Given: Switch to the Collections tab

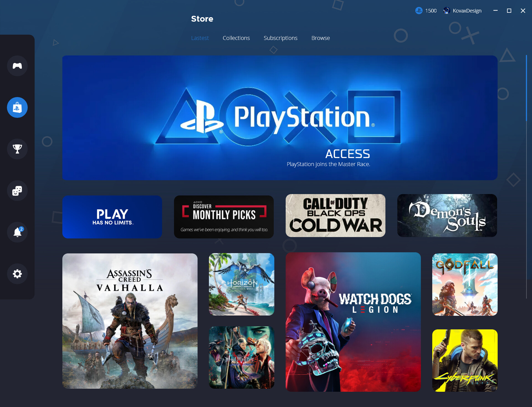Looking at the screenshot, I should coord(236,38).
